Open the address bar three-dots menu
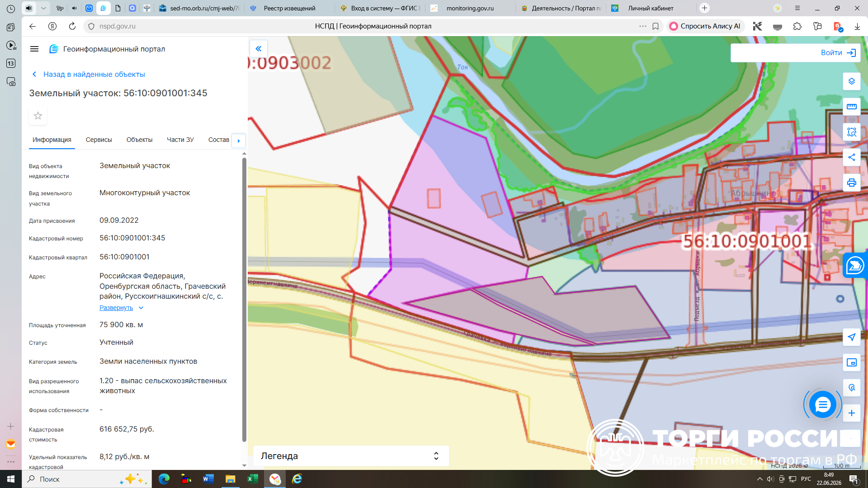The image size is (868, 488). coord(643,26)
